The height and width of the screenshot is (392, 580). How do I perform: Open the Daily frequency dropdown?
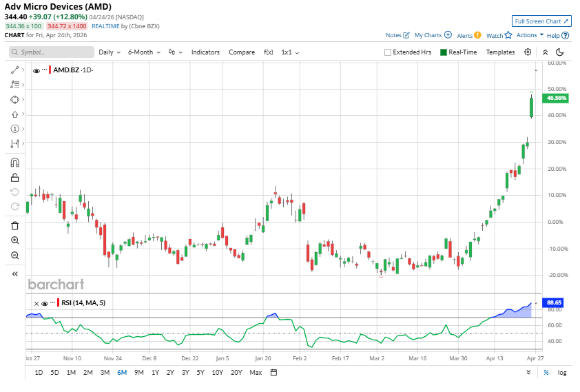click(109, 52)
